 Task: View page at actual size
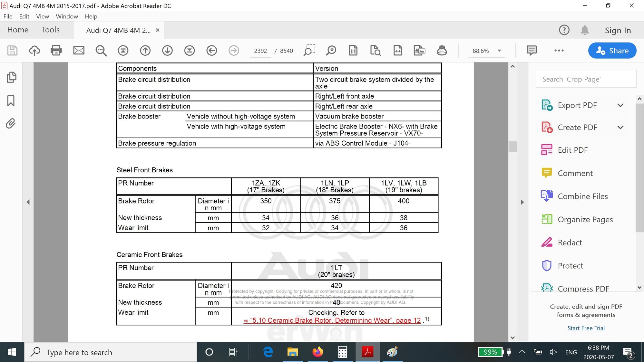[353, 51]
